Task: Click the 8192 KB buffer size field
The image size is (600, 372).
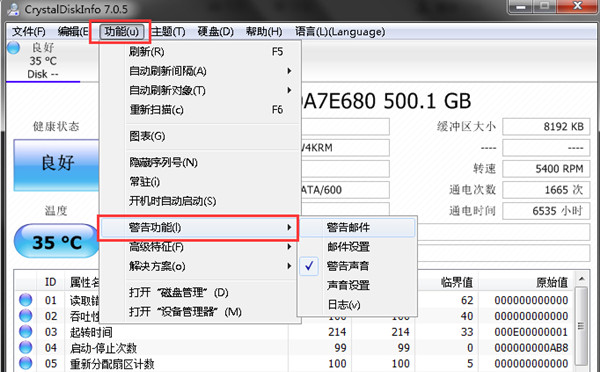Action: click(x=546, y=127)
